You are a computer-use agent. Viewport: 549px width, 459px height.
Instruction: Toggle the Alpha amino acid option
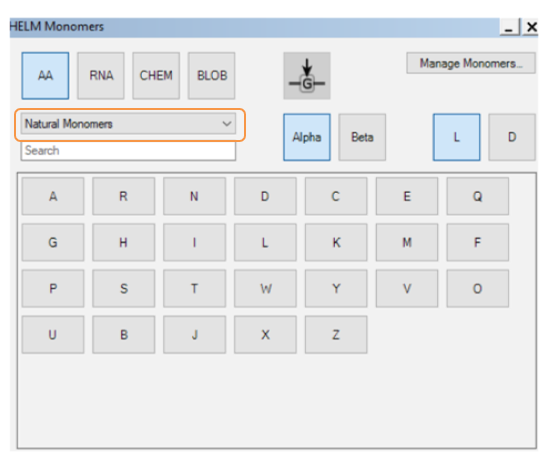[x=307, y=137]
